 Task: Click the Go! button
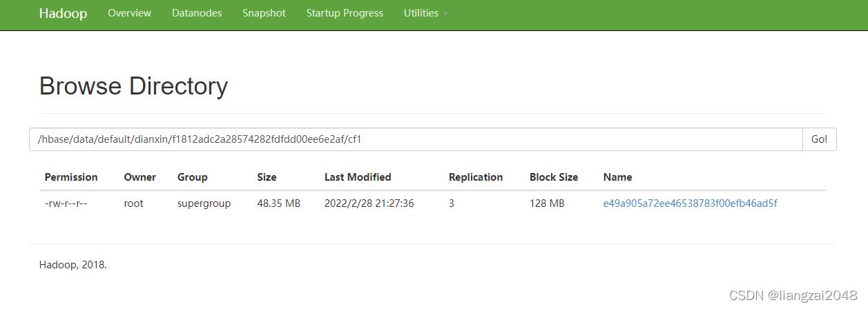[820, 139]
